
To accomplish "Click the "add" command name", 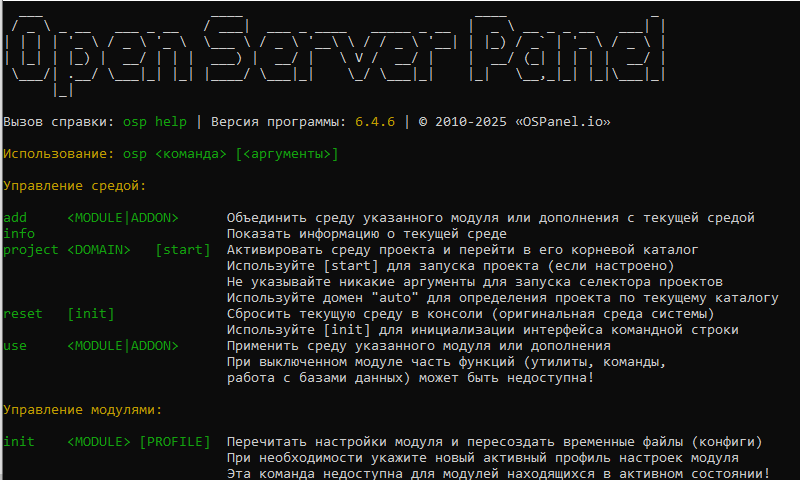I will tap(15, 218).
